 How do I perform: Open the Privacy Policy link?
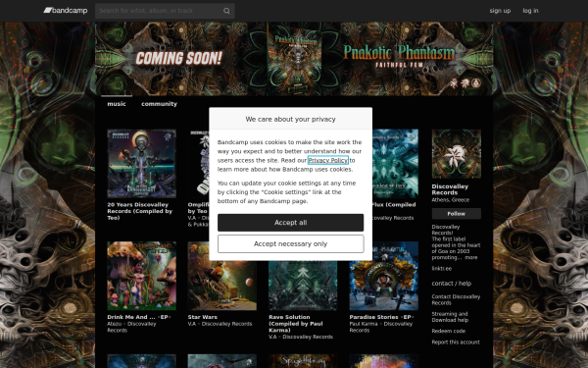[327, 160]
